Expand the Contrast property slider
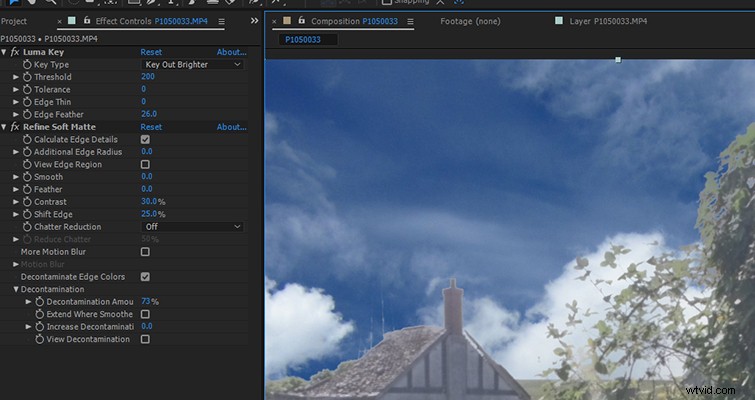 point(16,202)
